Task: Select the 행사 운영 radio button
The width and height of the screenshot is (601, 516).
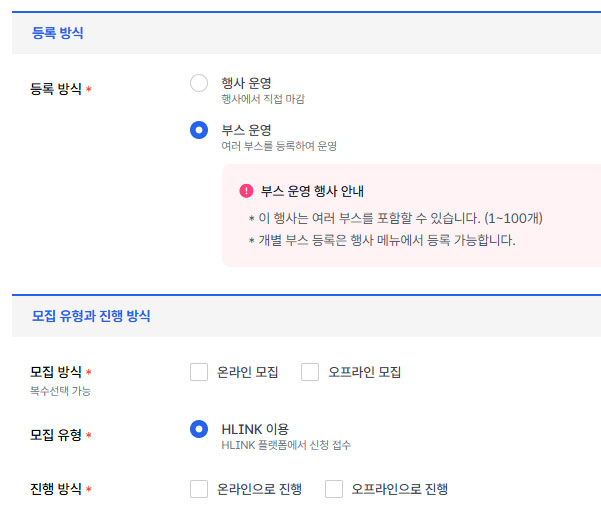Action: point(199,83)
